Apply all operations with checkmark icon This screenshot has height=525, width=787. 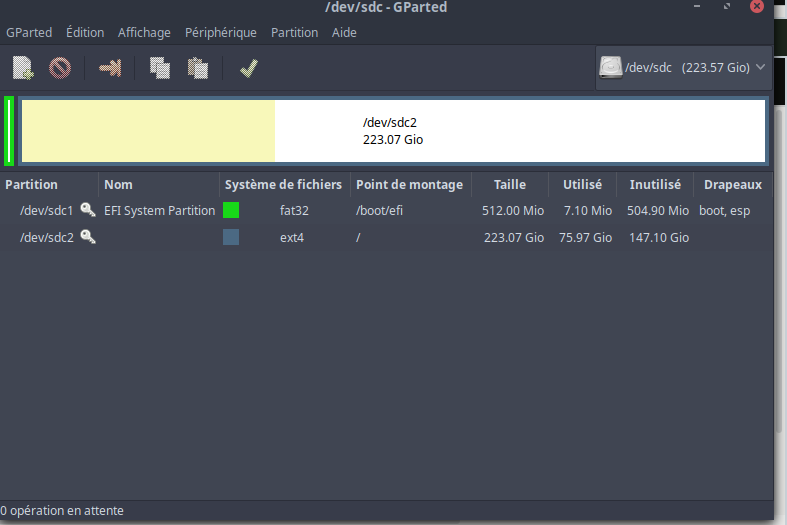click(x=249, y=68)
